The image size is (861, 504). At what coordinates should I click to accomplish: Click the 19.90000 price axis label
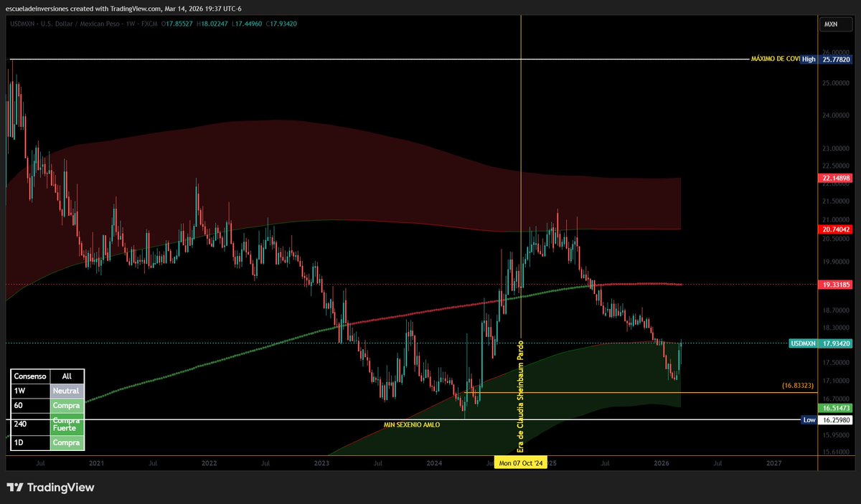click(837, 262)
